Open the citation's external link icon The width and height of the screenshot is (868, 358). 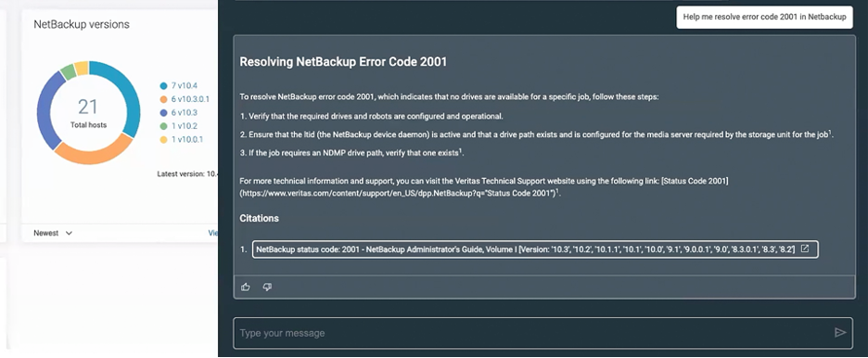(x=805, y=249)
